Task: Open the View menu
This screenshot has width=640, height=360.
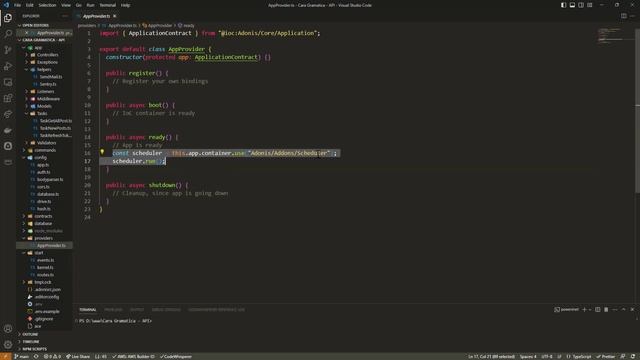Action: click(66, 5)
